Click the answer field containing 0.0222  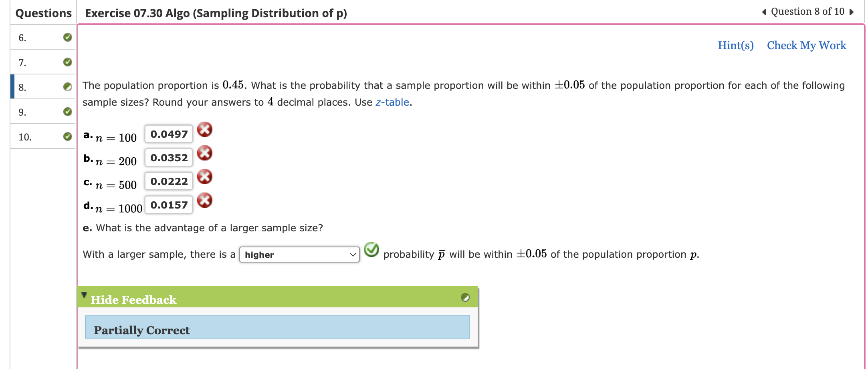pos(169,181)
